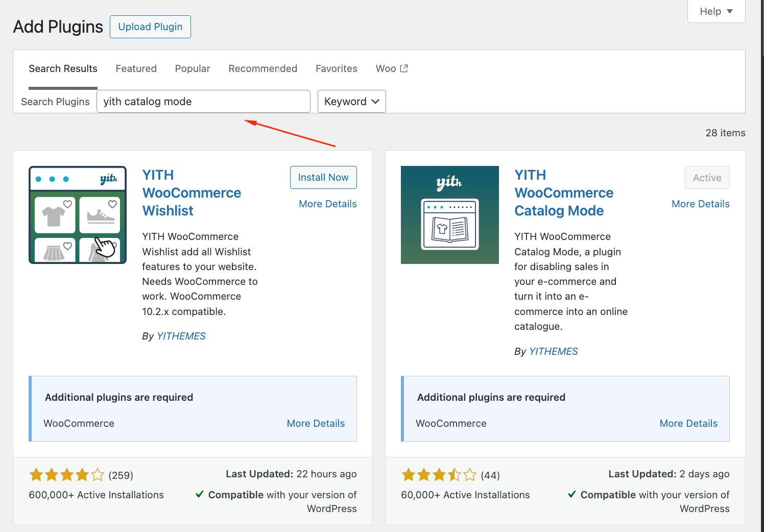Viewport: 764px width, 532px height.
Task: Click the '(259)' rating count
Action: click(121, 475)
